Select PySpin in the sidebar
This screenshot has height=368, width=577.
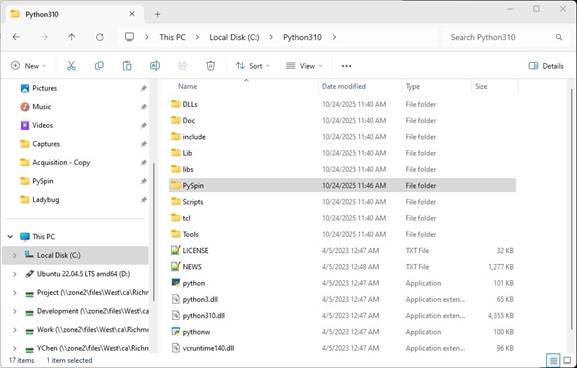tap(43, 181)
